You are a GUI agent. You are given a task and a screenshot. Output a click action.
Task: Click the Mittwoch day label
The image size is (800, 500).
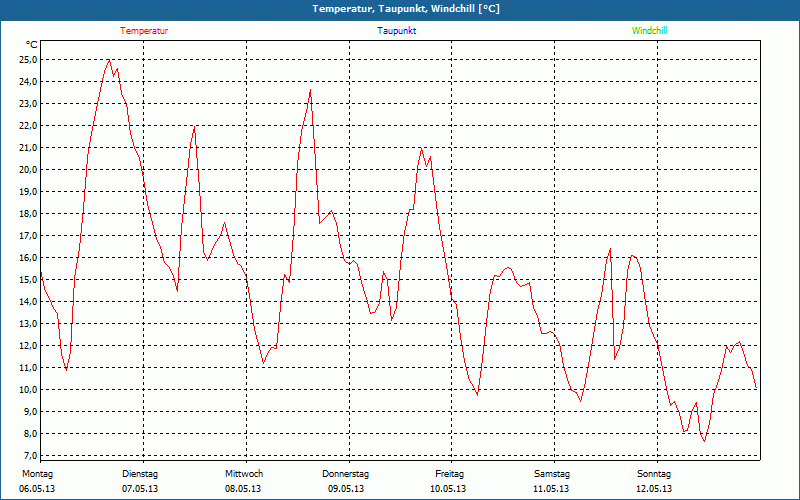[x=244, y=474]
